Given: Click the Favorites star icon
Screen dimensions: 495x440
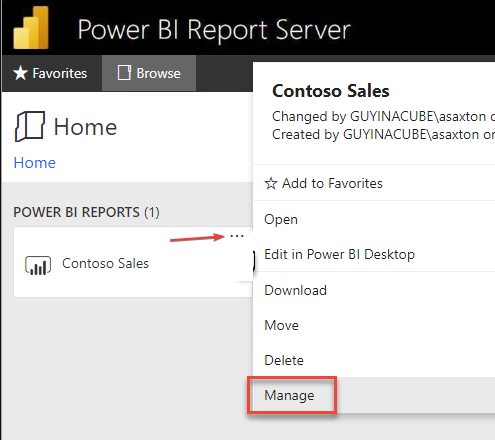Looking at the screenshot, I should point(20,73).
